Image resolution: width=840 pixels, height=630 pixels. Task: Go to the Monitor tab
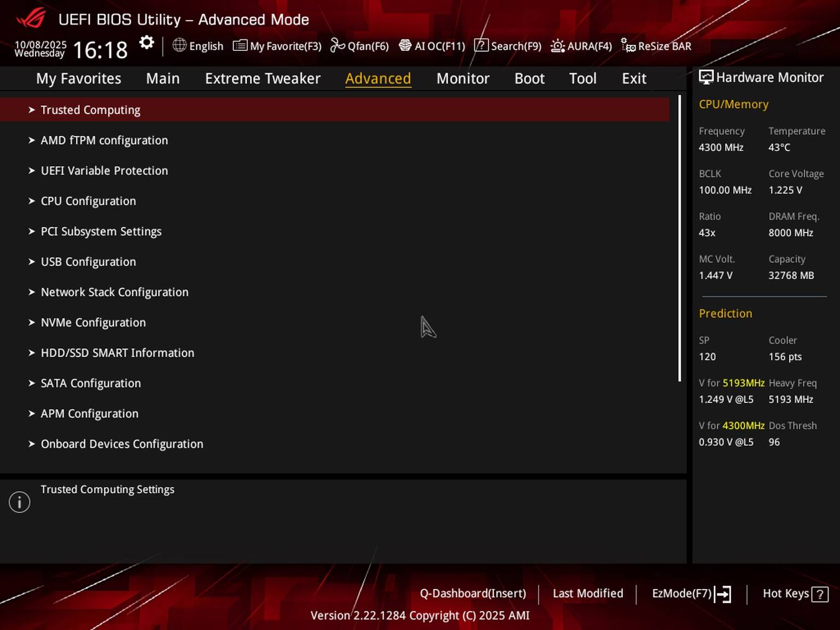click(463, 79)
